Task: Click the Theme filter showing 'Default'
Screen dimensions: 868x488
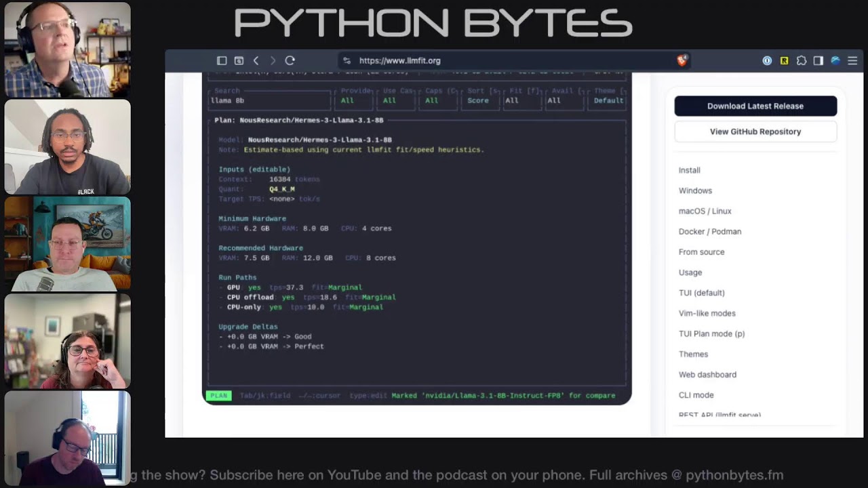Action: [x=608, y=100]
